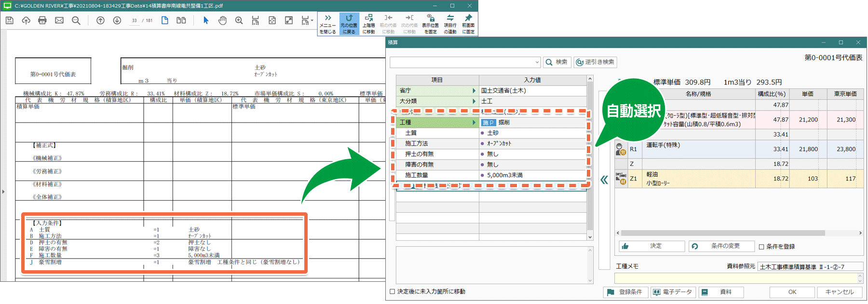Click the fit whole page icon
This screenshot has height=304, width=868.
click(x=272, y=20)
